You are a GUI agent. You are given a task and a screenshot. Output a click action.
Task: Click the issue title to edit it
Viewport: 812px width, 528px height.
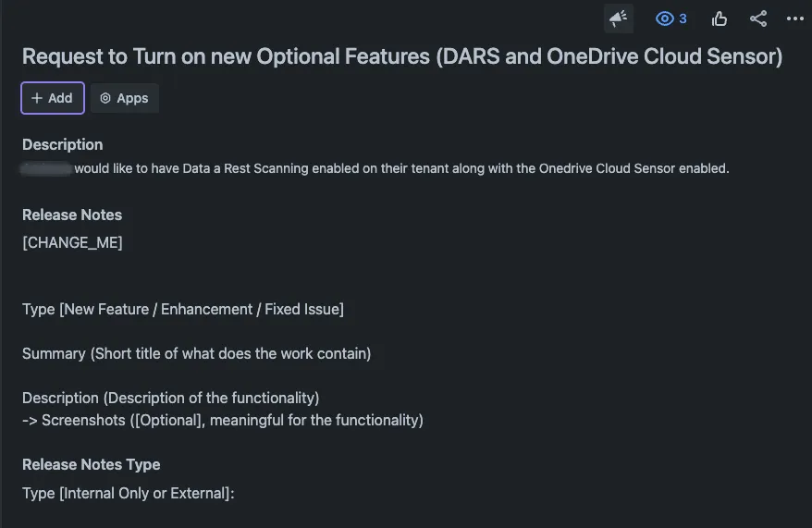pos(402,56)
